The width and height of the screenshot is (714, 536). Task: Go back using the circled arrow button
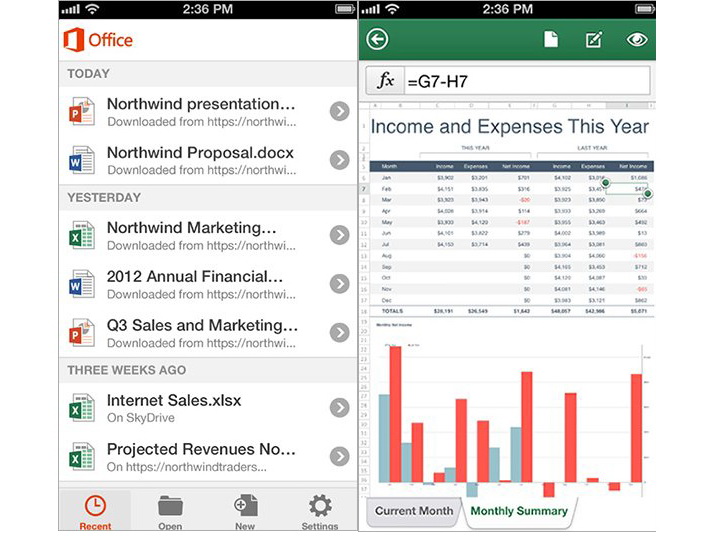point(377,39)
